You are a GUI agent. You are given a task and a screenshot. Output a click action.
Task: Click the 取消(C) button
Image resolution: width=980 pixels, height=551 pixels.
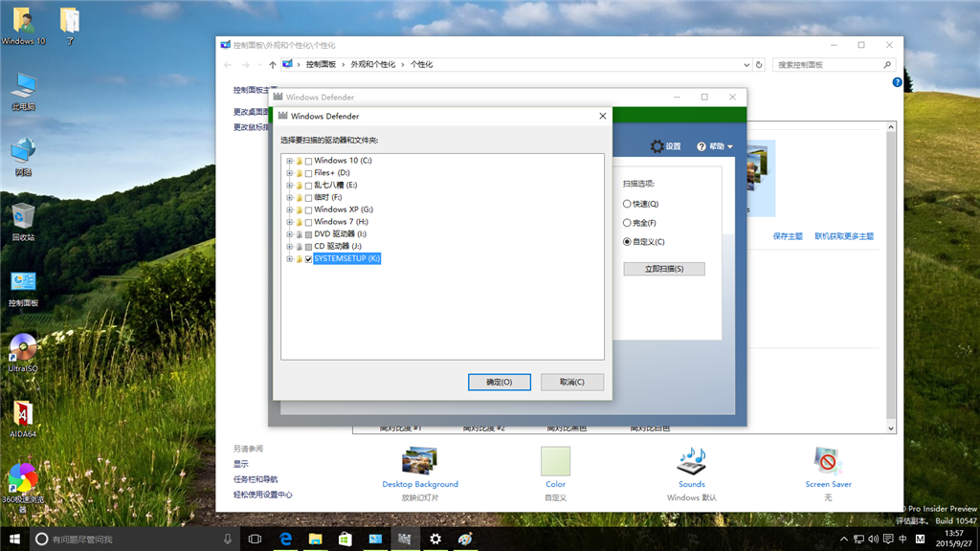coord(572,382)
